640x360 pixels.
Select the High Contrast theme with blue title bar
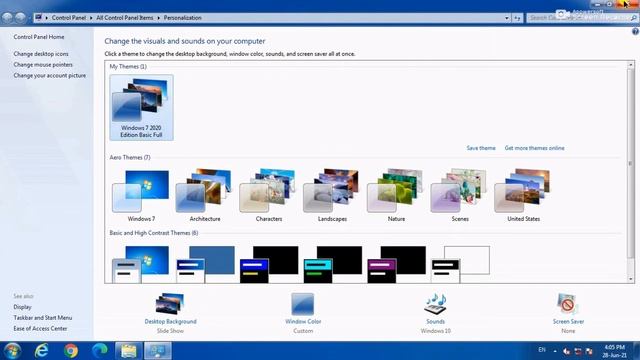[269, 264]
